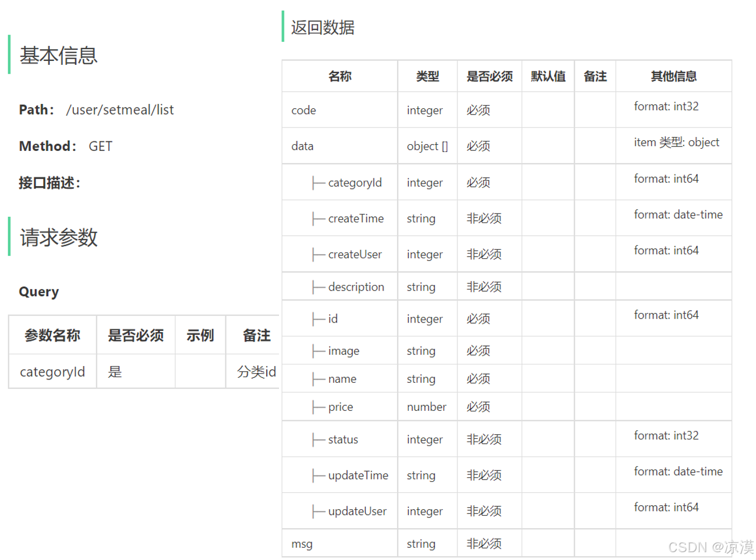Click the updateTime field row

point(507,475)
